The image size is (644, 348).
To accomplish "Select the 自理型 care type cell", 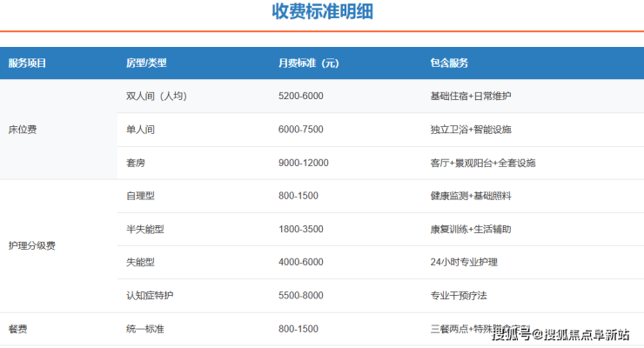I will pos(141,197).
